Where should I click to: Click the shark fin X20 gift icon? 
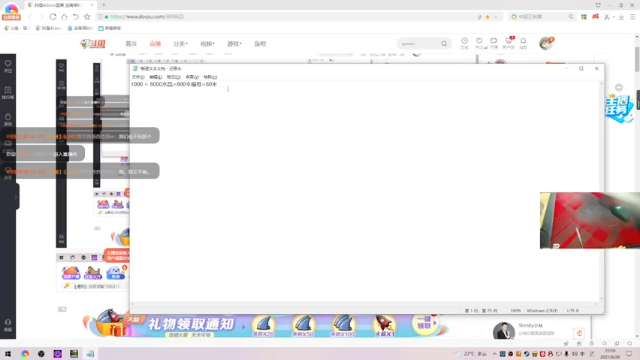pyautogui.click(x=264, y=326)
